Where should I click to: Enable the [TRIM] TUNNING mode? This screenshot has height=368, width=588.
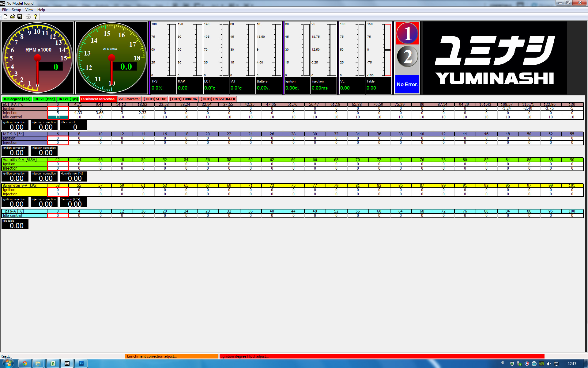pos(183,99)
